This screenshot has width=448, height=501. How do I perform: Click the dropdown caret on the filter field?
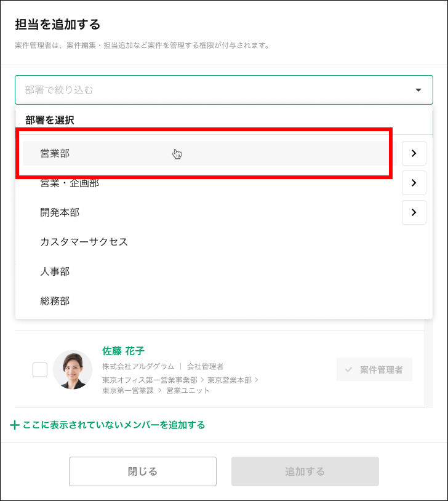[x=419, y=89]
